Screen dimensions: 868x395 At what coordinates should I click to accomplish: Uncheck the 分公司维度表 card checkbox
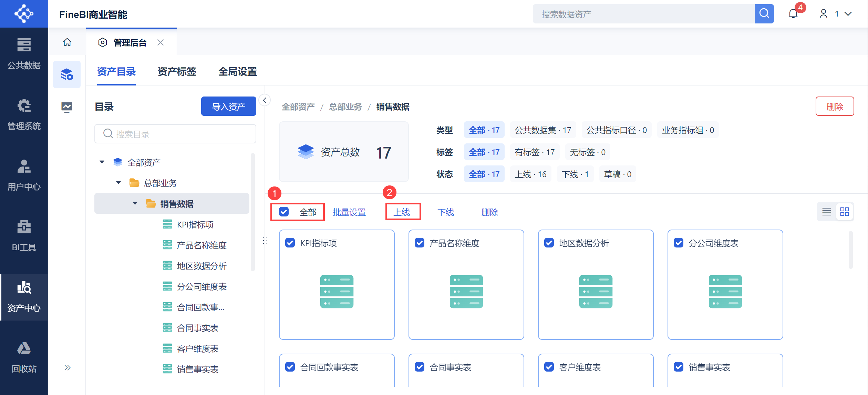(679, 243)
